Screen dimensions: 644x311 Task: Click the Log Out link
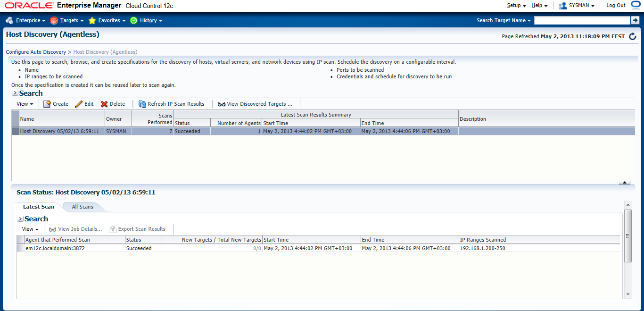click(616, 6)
